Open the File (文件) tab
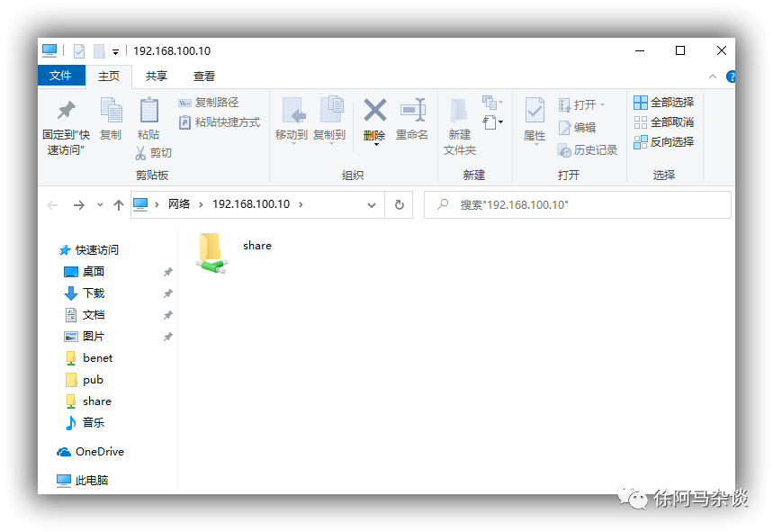The image size is (773, 532). (61, 76)
